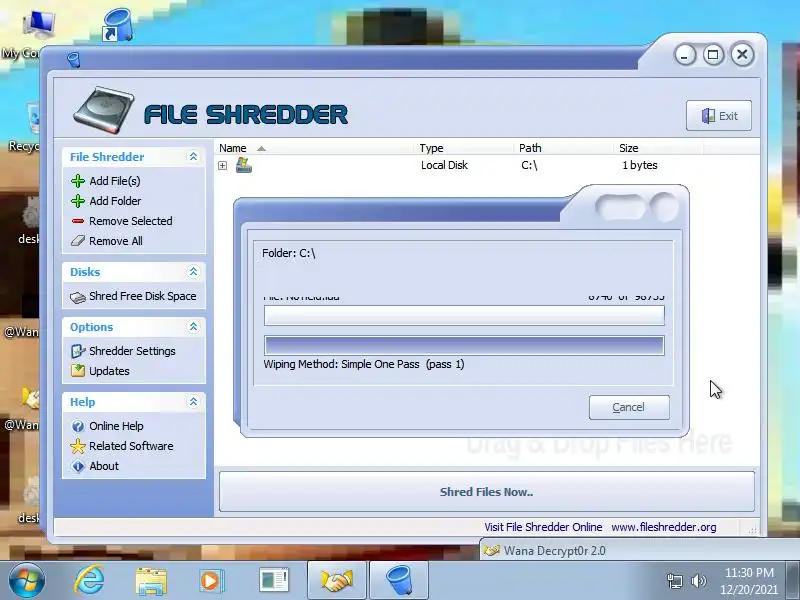Image resolution: width=800 pixels, height=600 pixels.
Task: Click the Add File(s) label
Action: pyautogui.click(x=115, y=181)
